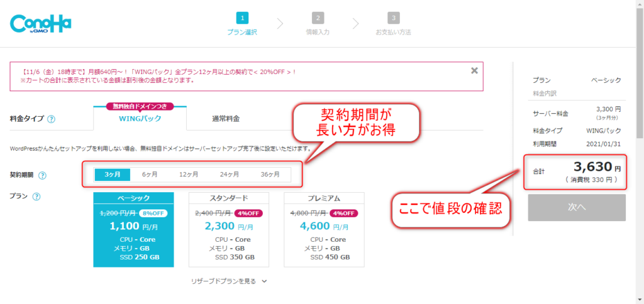
Task: Select the スタンダード plan card
Action: pyautogui.click(x=229, y=230)
